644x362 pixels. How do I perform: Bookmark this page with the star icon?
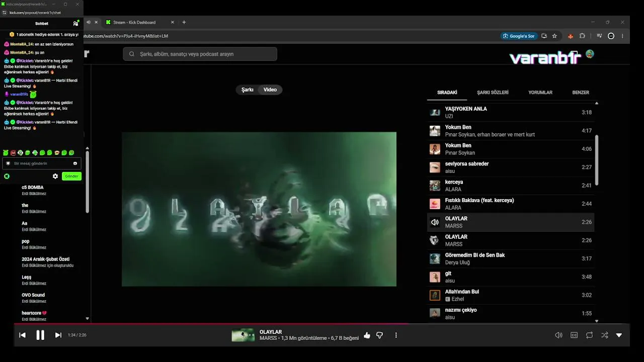[554, 36]
